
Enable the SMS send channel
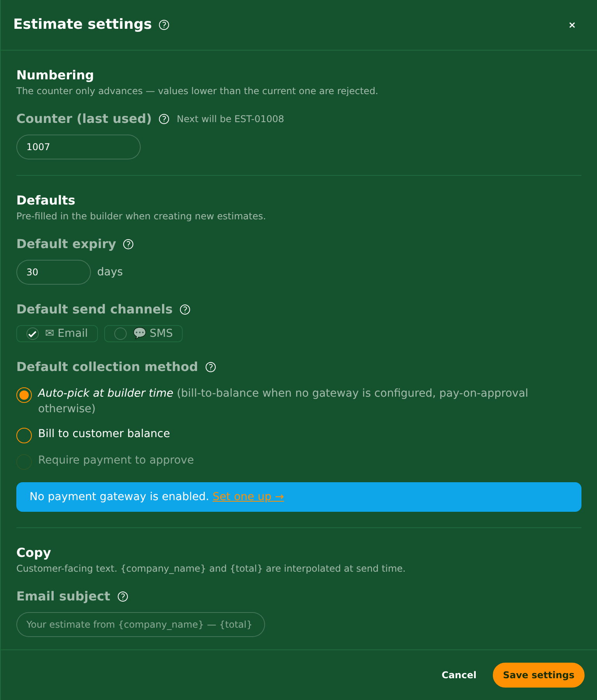pyautogui.click(x=120, y=334)
